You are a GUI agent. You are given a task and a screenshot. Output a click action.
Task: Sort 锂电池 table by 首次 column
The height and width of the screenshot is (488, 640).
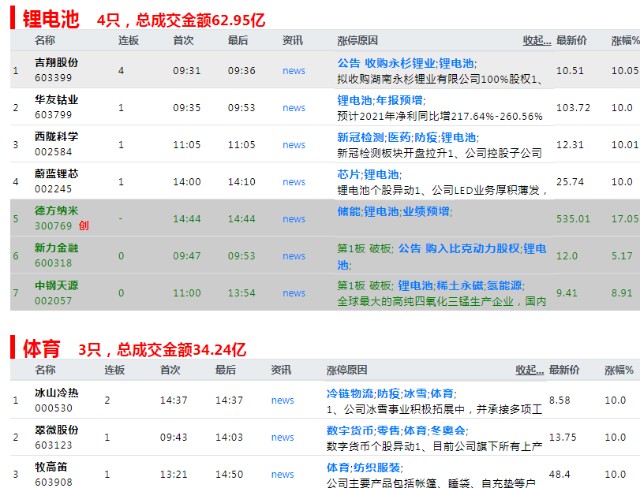click(183, 40)
